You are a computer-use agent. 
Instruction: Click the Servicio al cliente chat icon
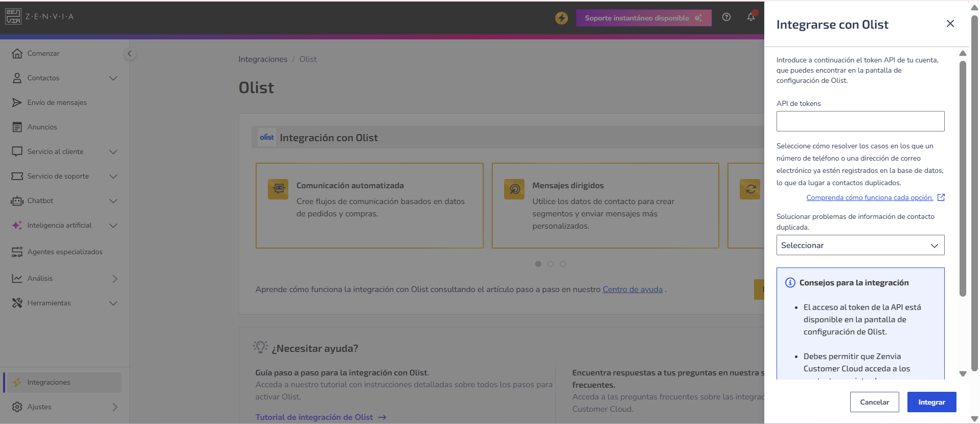click(x=17, y=151)
